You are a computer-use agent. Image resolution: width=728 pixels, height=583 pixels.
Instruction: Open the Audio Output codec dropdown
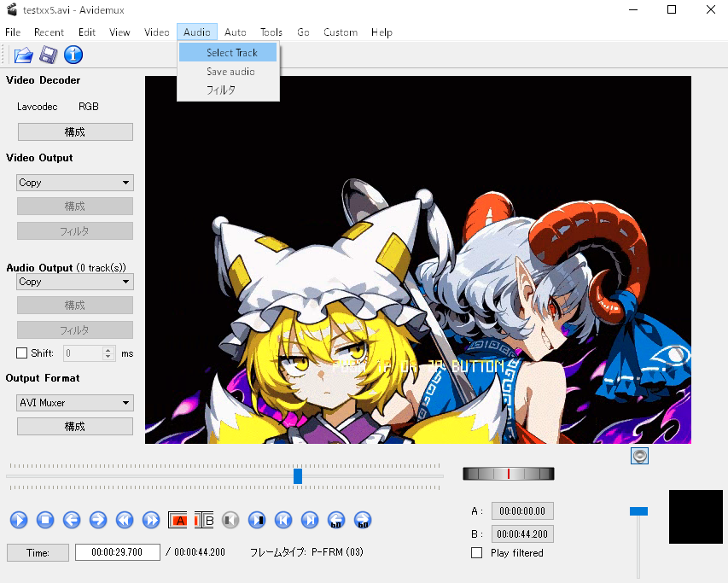click(75, 282)
